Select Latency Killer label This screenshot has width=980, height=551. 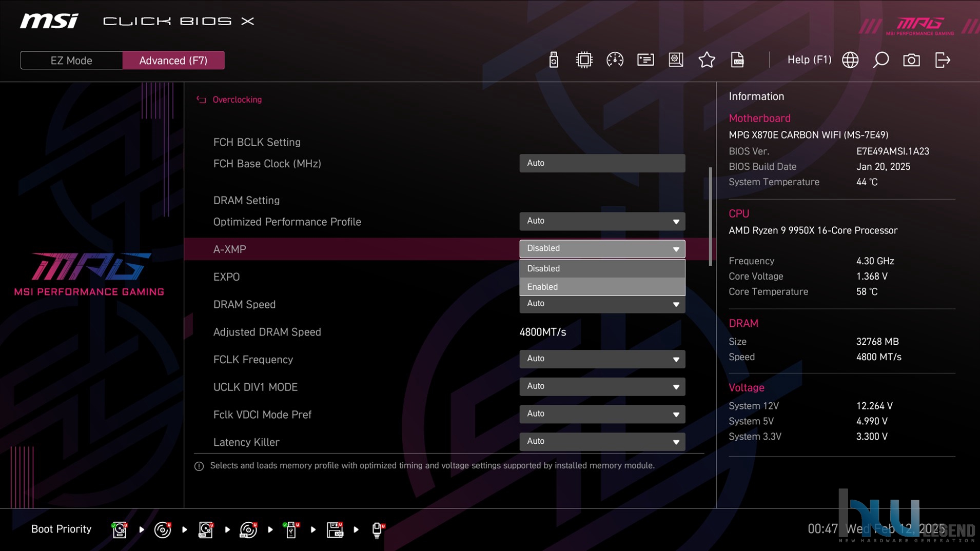point(246,442)
